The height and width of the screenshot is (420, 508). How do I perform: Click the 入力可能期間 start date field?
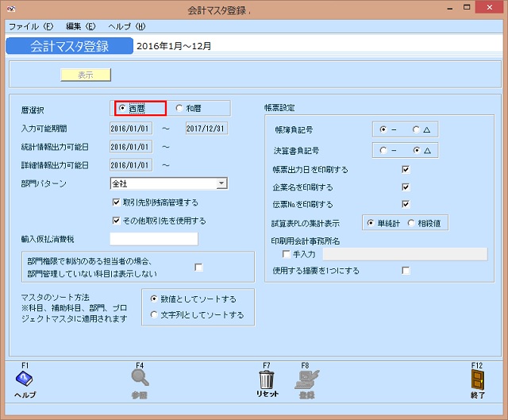tap(131, 129)
